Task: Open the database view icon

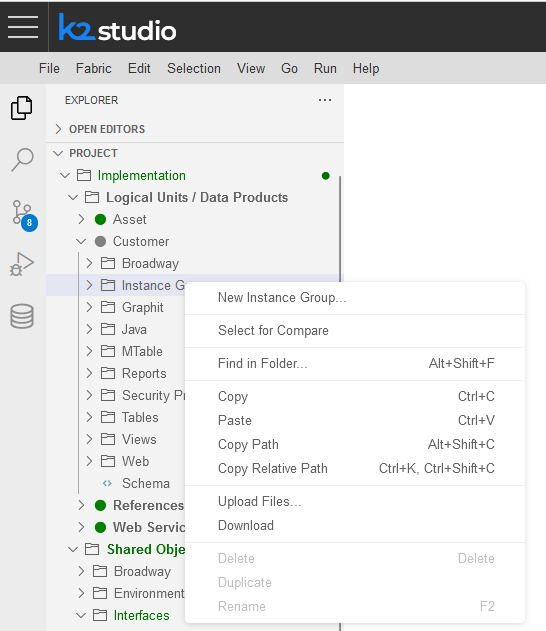Action: pyautogui.click(x=22, y=316)
